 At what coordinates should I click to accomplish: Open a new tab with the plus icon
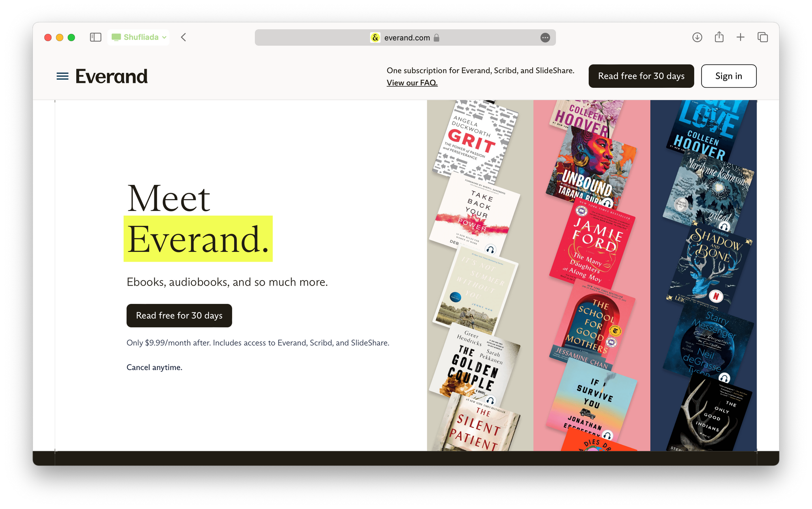(741, 37)
